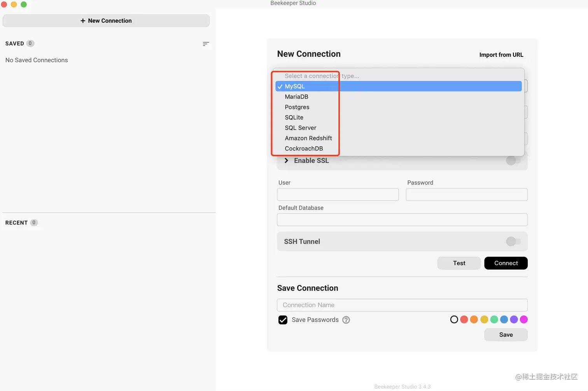This screenshot has height=391, width=588.
Task: Select the white/no-color swatch
Action: (454, 319)
